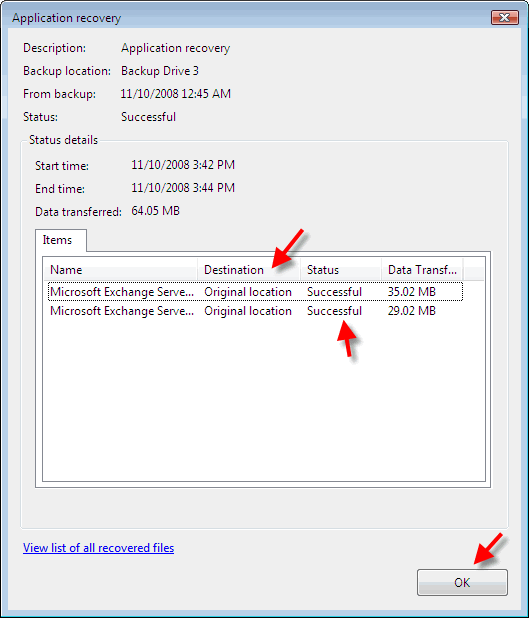The height and width of the screenshot is (618, 529).
Task: Click Original location in first row
Action: coord(248,292)
